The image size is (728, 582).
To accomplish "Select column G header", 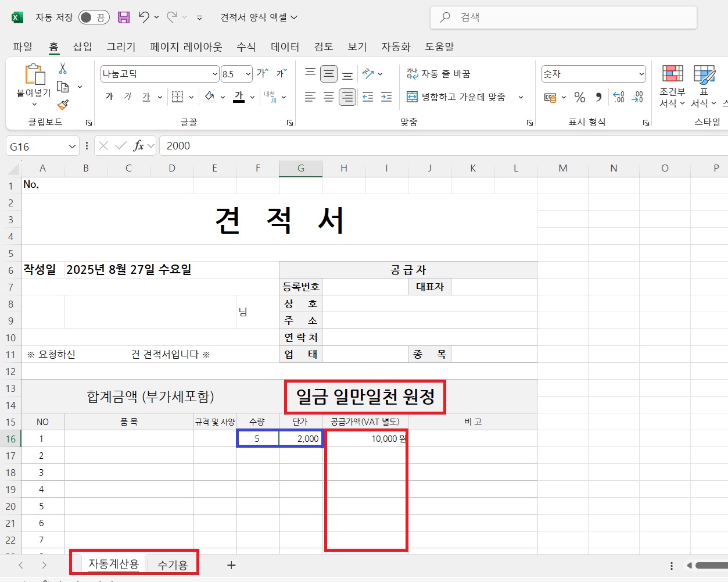I will tap(301, 169).
